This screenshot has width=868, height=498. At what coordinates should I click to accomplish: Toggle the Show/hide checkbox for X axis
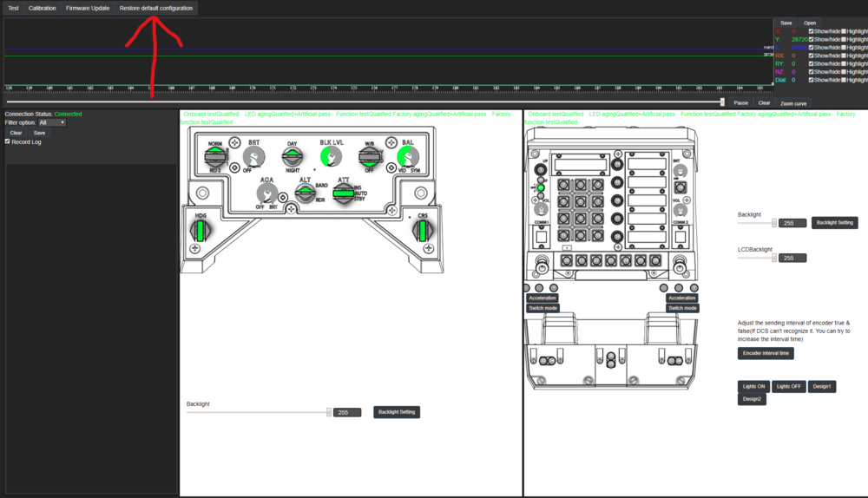[811, 31]
